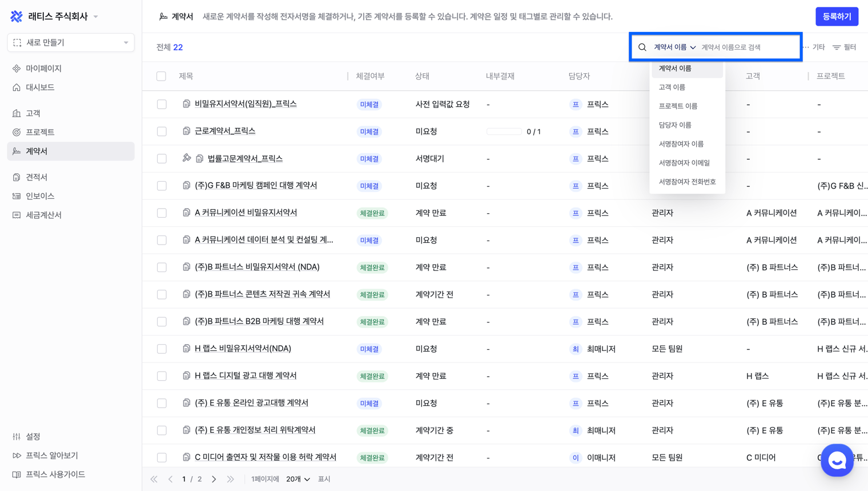Pick 서명참여자 전화번호 search option
This screenshot has width=868, height=491.
[x=687, y=182]
